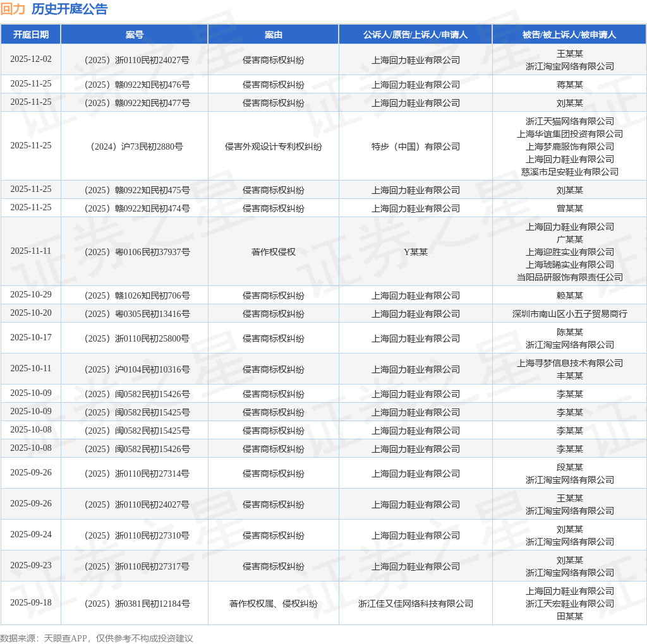This screenshot has height=644, width=647.
Task: Select case number 赣0922知民初474号
Action: 137,208
